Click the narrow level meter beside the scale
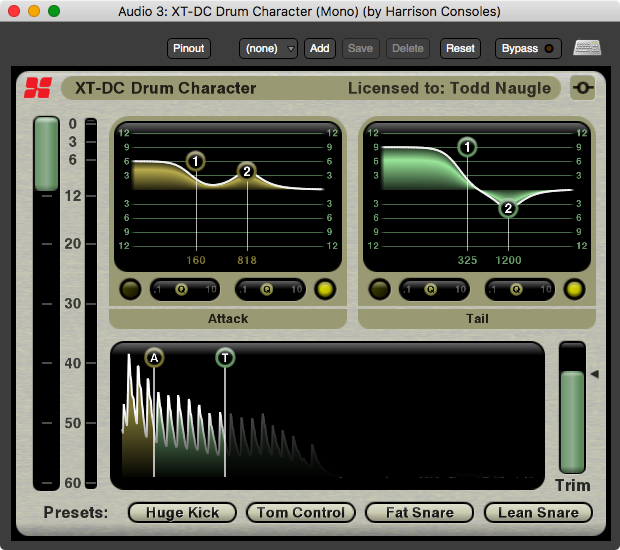Viewport: 620px width, 550px height. tap(91, 303)
